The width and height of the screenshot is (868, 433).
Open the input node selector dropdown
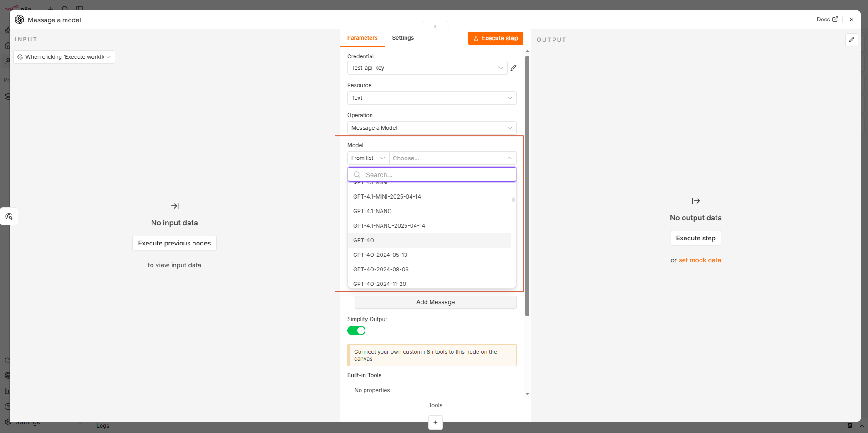pyautogui.click(x=64, y=57)
